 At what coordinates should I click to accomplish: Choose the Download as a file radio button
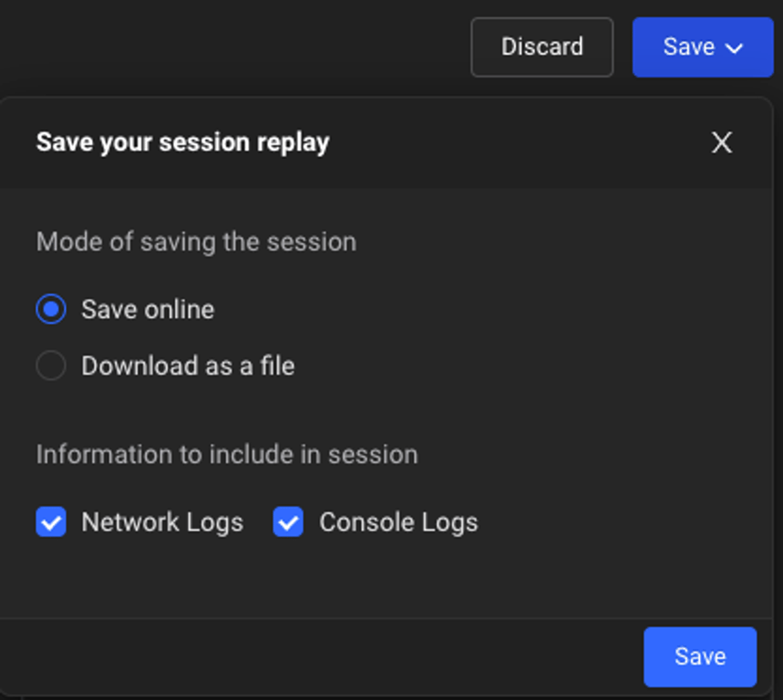[x=51, y=365]
